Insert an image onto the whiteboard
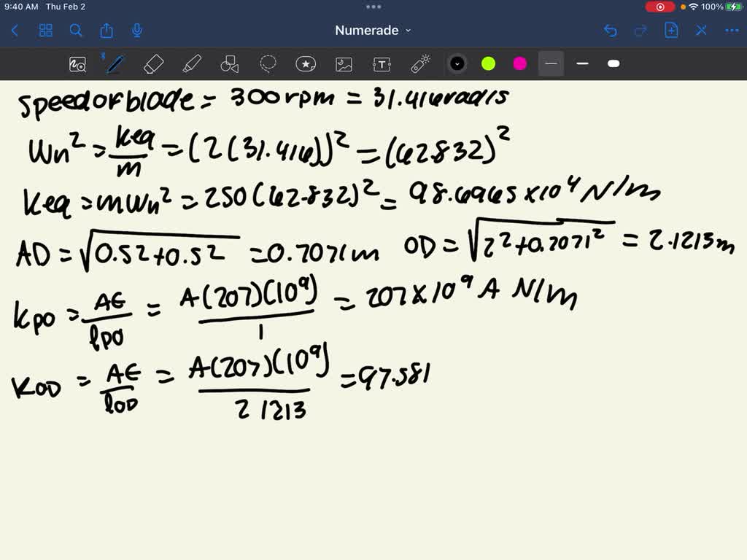Viewport: 747px width, 560px height. 344,64
